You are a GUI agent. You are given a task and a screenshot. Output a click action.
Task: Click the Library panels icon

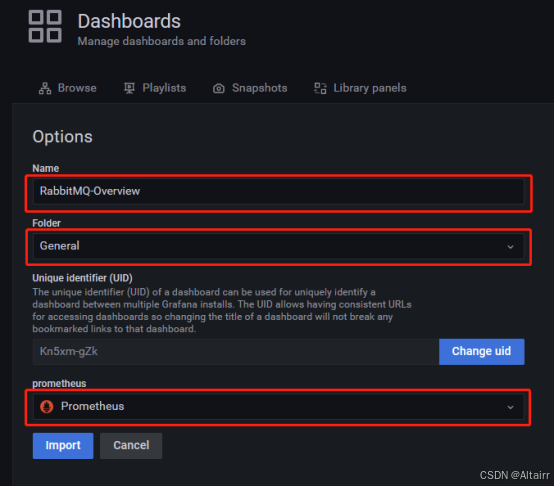(x=320, y=88)
